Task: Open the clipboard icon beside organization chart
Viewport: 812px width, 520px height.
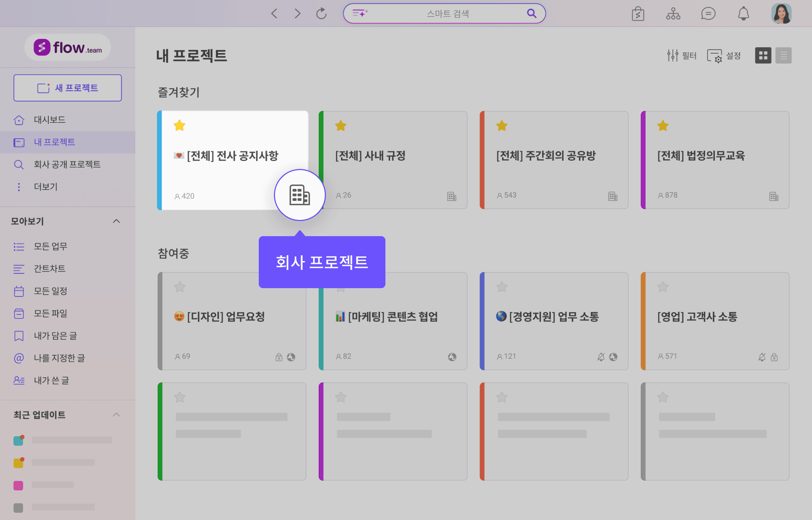Action: [638, 14]
